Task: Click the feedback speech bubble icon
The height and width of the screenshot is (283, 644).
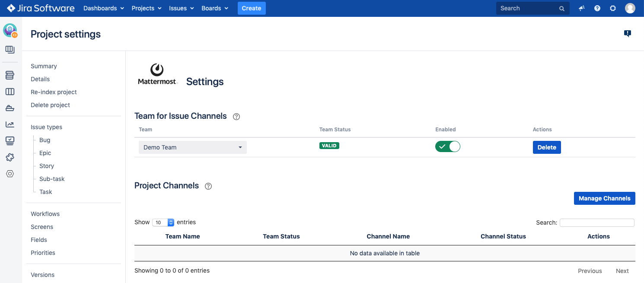Action: (628, 34)
